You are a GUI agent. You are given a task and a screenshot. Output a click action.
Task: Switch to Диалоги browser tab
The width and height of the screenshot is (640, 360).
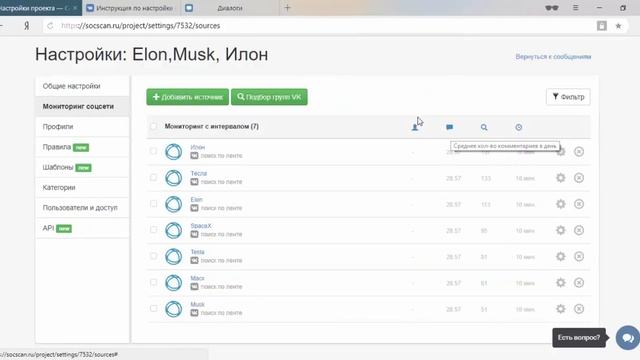tap(230, 8)
